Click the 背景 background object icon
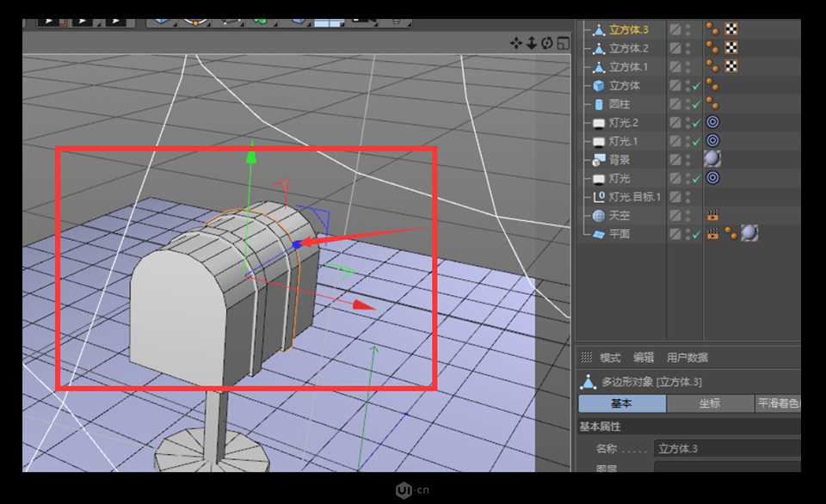This screenshot has width=826, height=504. tap(598, 161)
